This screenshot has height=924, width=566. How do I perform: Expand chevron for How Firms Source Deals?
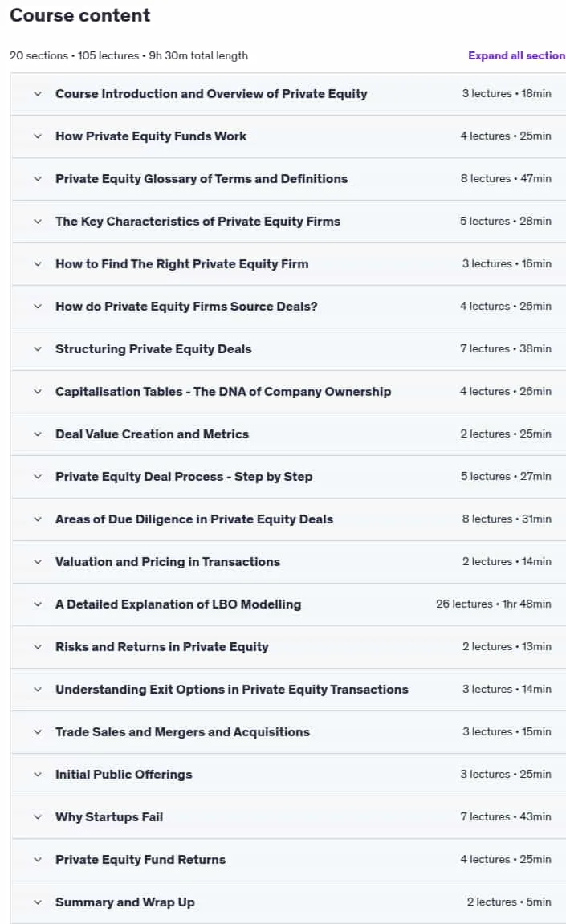(38, 307)
